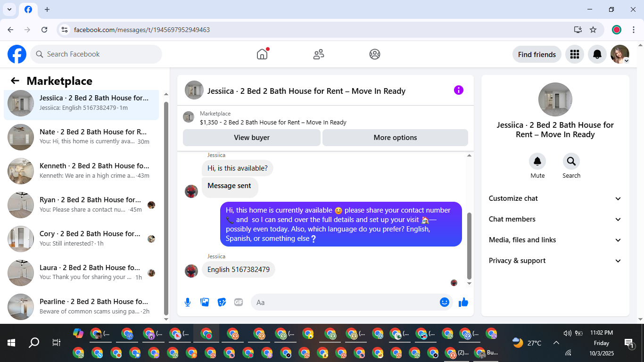The height and width of the screenshot is (362, 644).
Task: Open the Nate conversation in the list
Action: (81, 137)
